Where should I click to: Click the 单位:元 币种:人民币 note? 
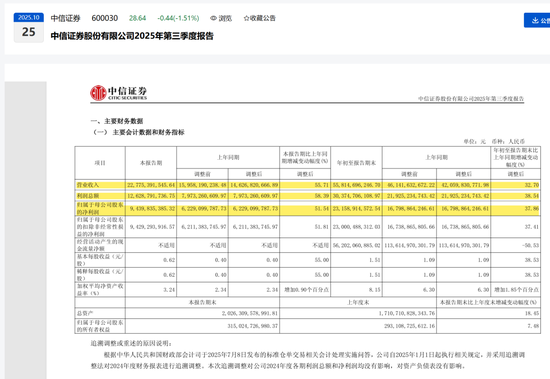(x=494, y=141)
